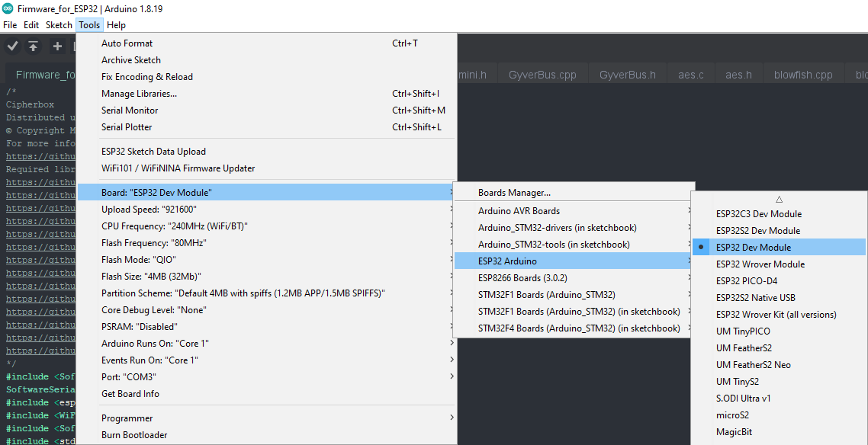Open Partition Scheme submenu
The height and width of the screenshot is (445, 868).
click(x=267, y=293)
